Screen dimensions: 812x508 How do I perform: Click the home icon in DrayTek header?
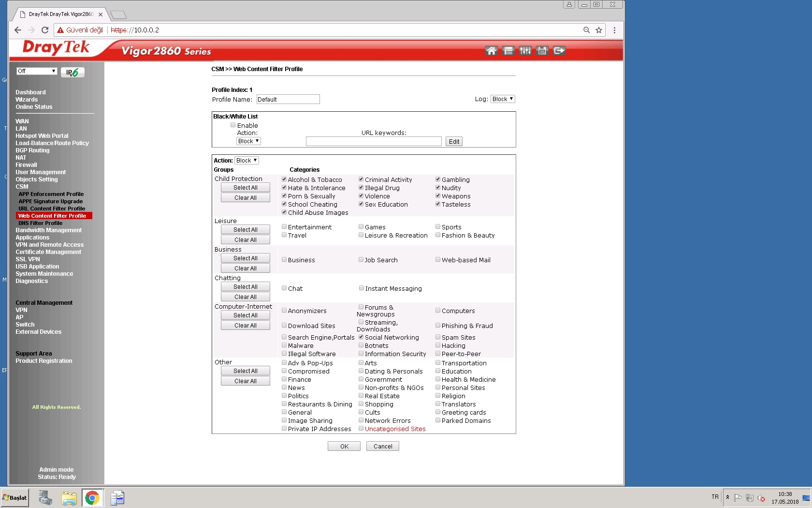491,51
